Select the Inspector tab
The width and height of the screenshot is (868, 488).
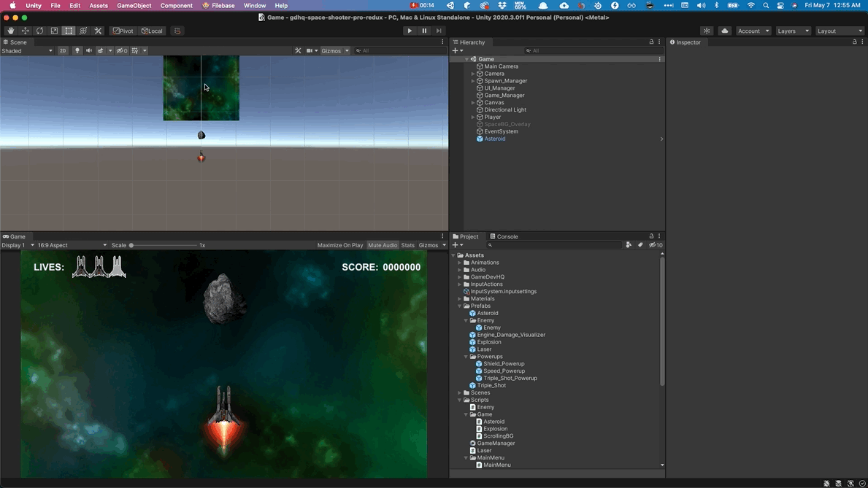pyautogui.click(x=685, y=42)
